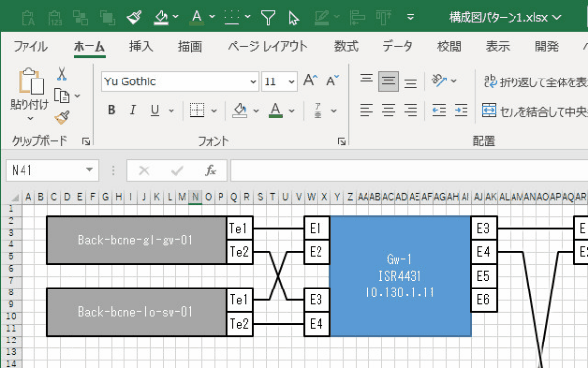Click the Borders icon
This screenshot has width=588, height=368.
click(x=197, y=110)
